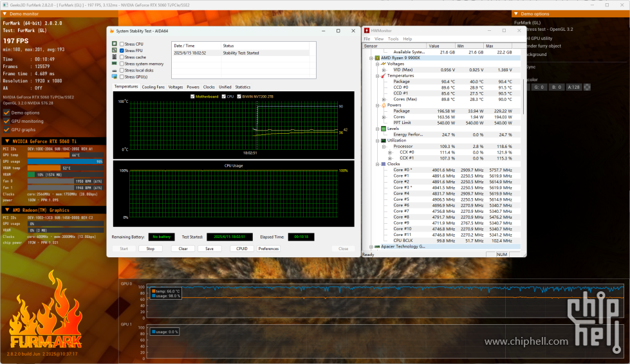Expand the VID (Max) voltage row
The width and height of the screenshot is (630, 364).
(384, 70)
